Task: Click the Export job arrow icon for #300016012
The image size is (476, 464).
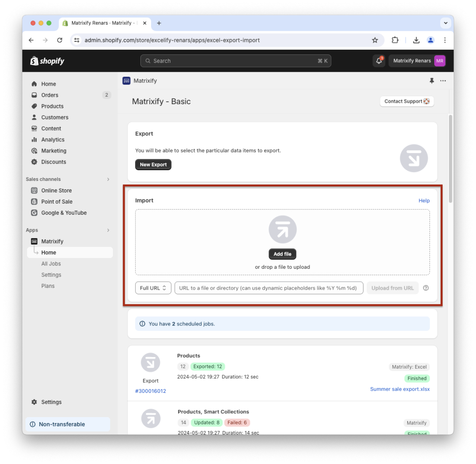Action: pyautogui.click(x=151, y=363)
